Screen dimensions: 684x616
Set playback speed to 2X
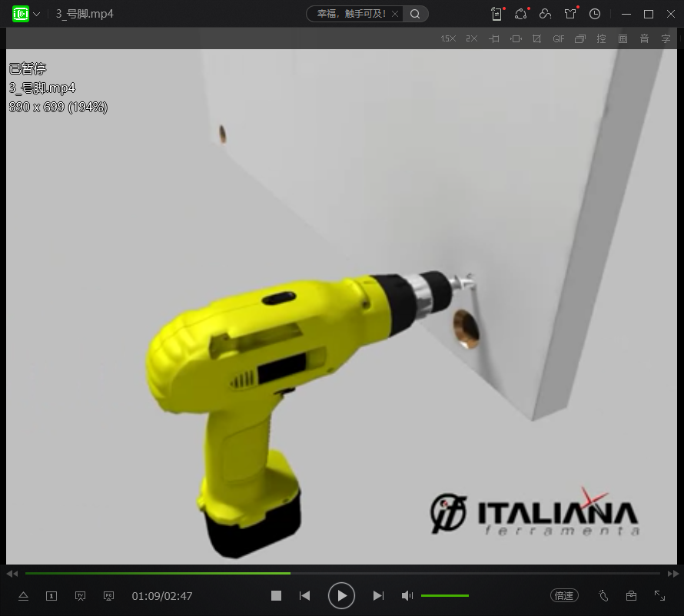coord(472,39)
